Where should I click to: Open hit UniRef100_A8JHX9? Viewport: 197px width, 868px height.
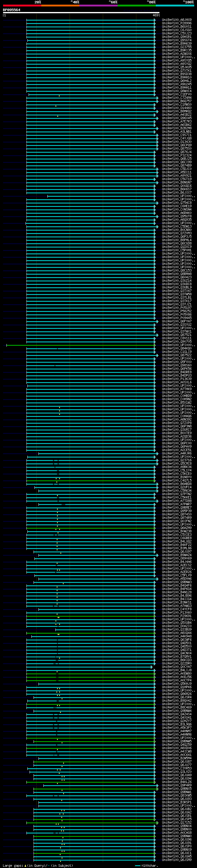(177, 20)
